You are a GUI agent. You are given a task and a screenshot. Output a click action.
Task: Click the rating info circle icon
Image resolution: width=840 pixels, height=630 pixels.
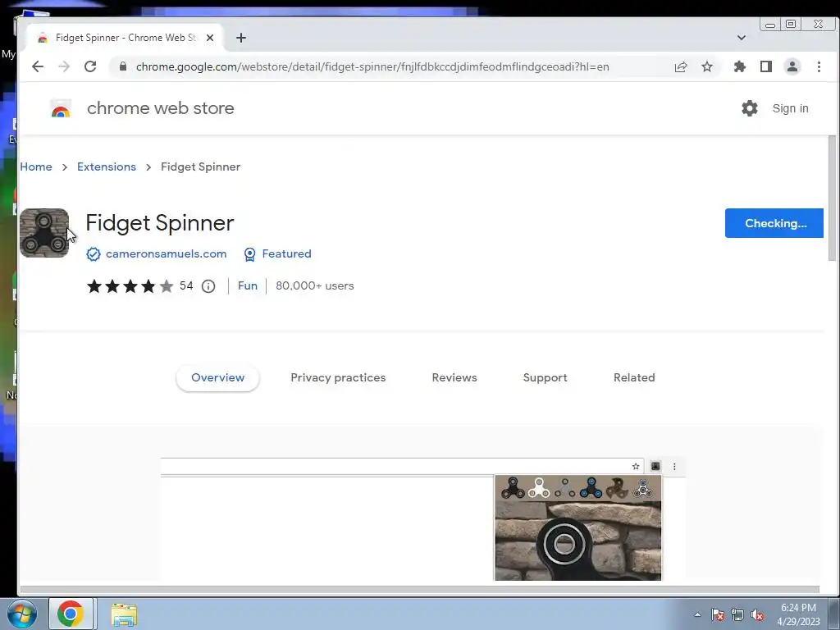[x=208, y=286]
